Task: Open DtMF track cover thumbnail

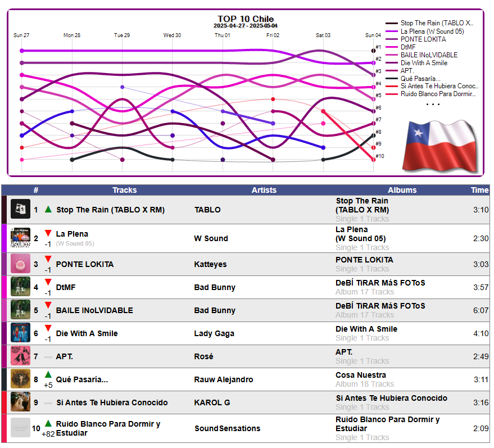Action: pyautogui.click(x=20, y=287)
